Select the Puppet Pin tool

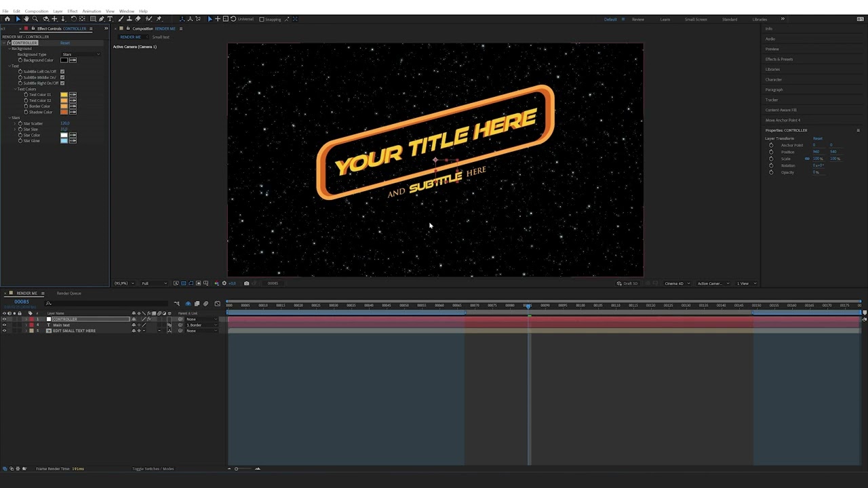click(x=159, y=19)
